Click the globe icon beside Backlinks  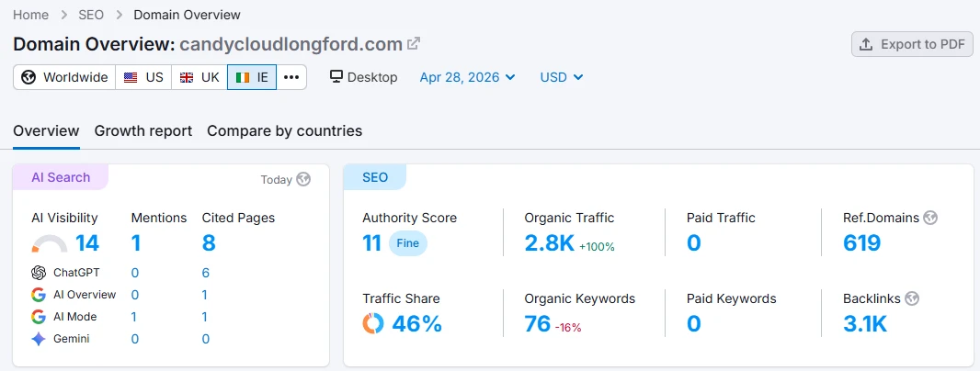912,298
